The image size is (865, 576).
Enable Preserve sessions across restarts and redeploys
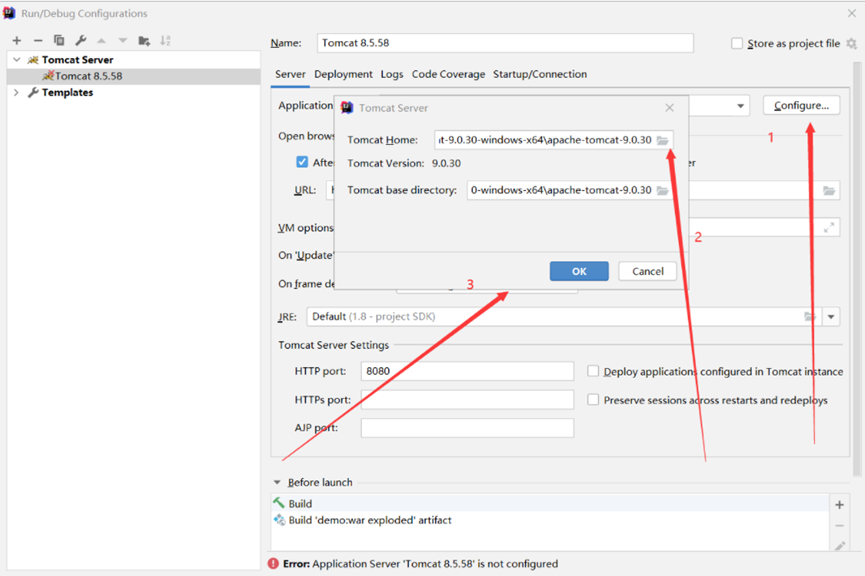coord(593,399)
